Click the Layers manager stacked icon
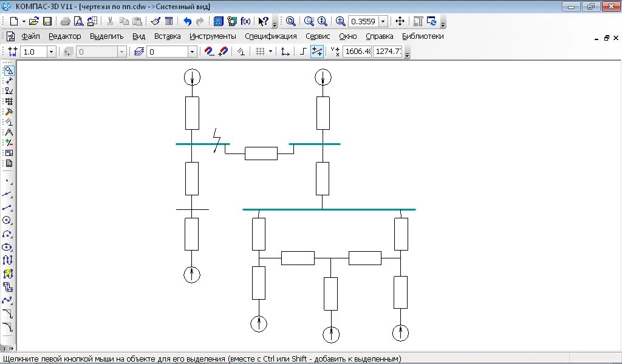The image size is (622, 364). (138, 52)
